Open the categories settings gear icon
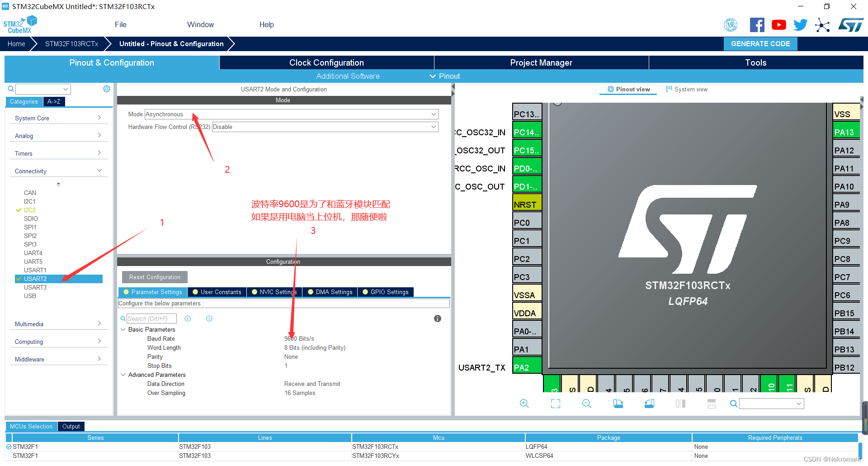Screen dimensions: 868x466 point(107,89)
